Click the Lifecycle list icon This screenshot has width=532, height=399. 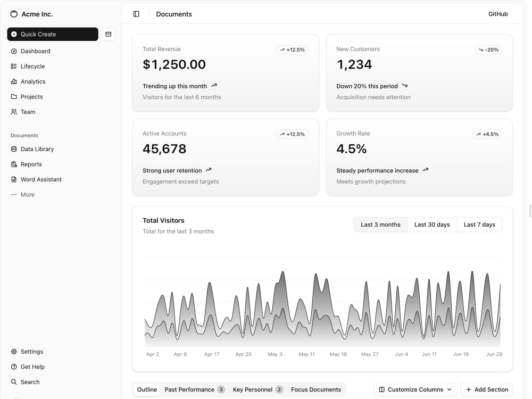pyautogui.click(x=14, y=66)
